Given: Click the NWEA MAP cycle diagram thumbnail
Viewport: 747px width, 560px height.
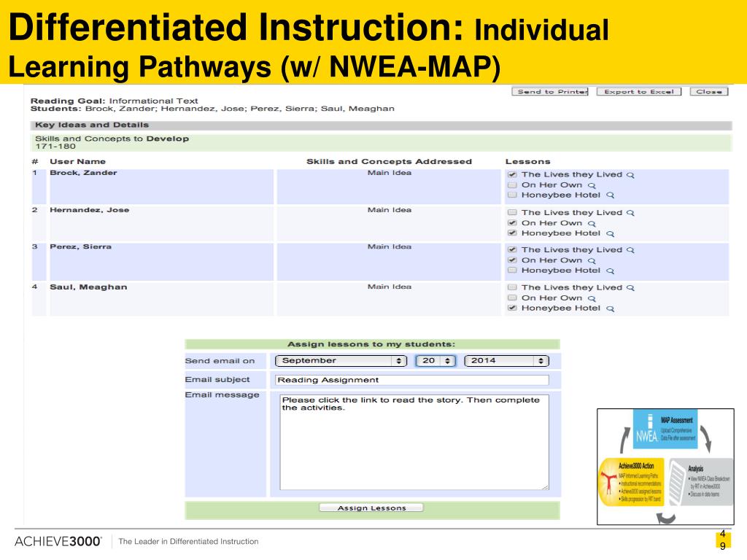Looking at the screenshot, I should [665, 467].
